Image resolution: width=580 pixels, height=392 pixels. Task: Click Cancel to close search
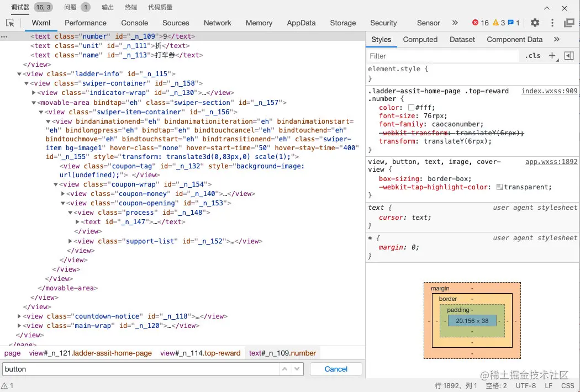[x=336, y=369]
